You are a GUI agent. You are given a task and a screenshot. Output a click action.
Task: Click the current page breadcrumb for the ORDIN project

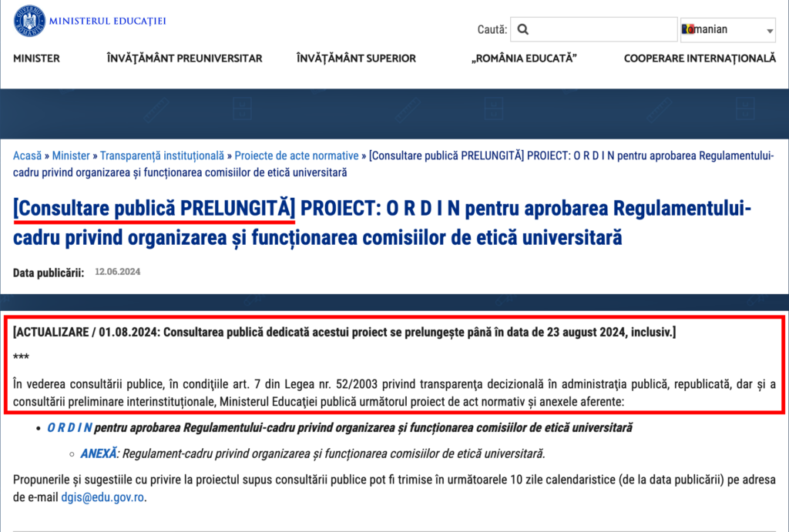[x=570, y=156]
